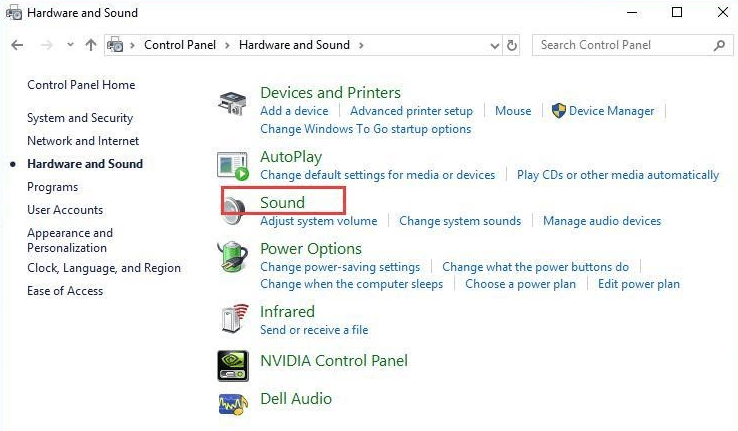The width and height of the screenshot is (738, 431).
Task: Expand the arrow after Hardware and Sound breadcrumb
Action: pos(360,45)
